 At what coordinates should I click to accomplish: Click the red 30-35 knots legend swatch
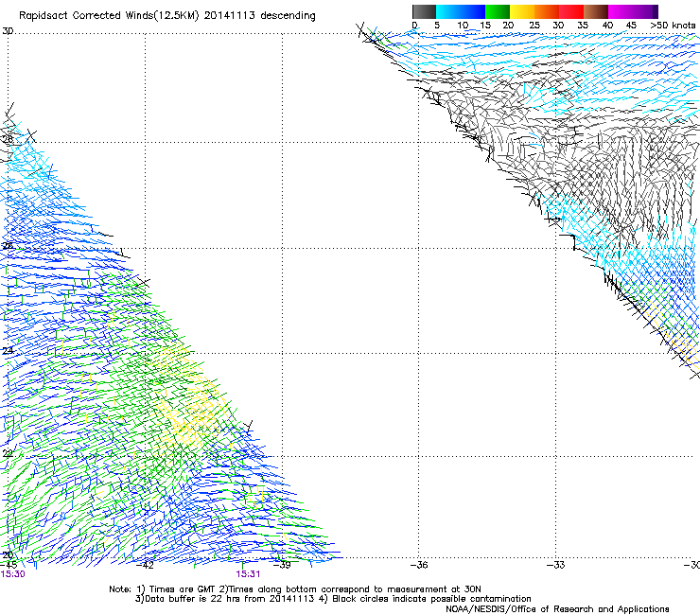[x=571, y=11]
